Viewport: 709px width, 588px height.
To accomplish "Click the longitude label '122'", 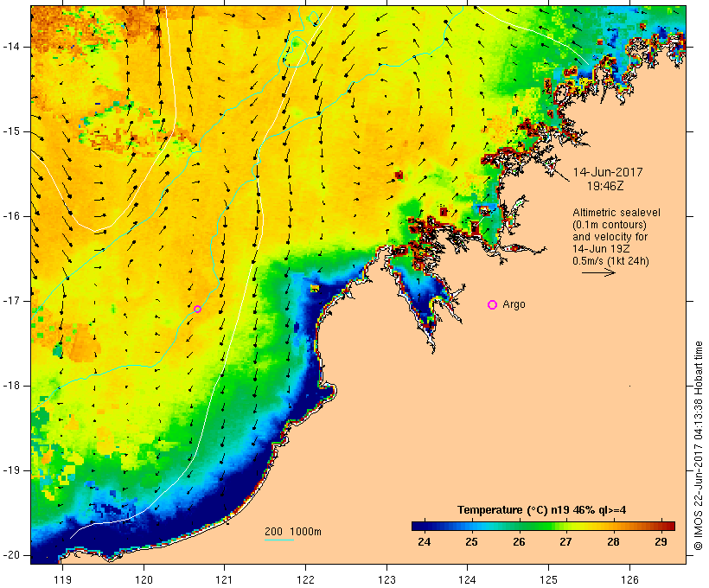I will point(305,579).
